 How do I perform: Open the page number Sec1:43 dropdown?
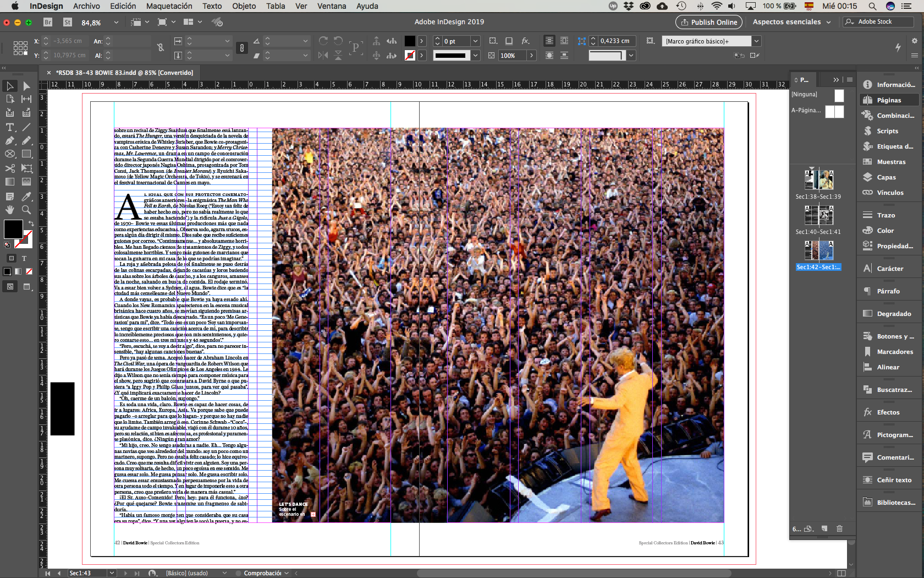(112, 573)
